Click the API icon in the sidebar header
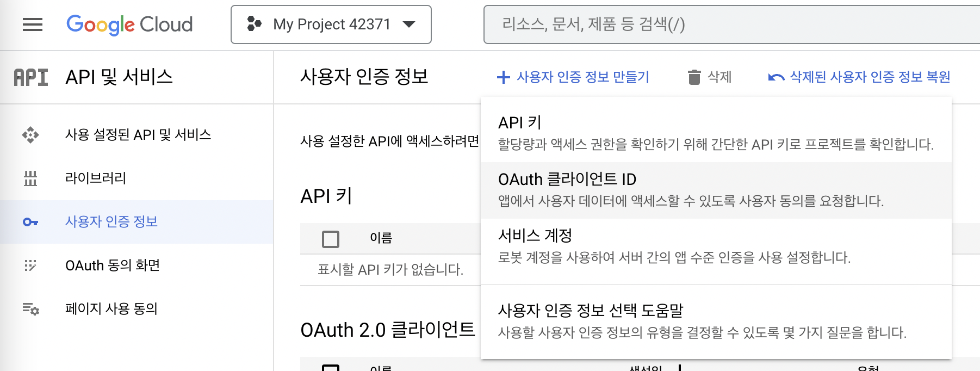 (31, 77)
